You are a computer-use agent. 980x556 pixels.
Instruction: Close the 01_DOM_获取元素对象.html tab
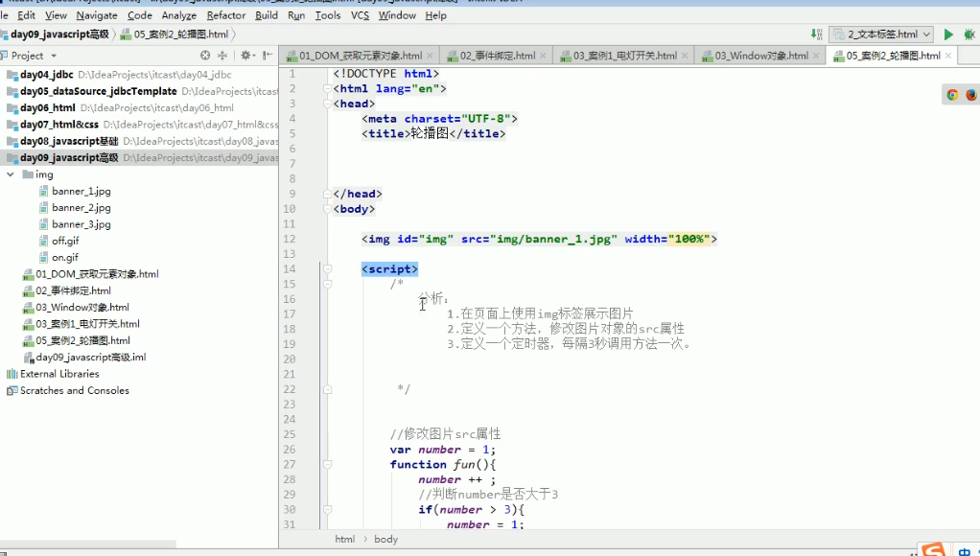click(x=430, y=57)
